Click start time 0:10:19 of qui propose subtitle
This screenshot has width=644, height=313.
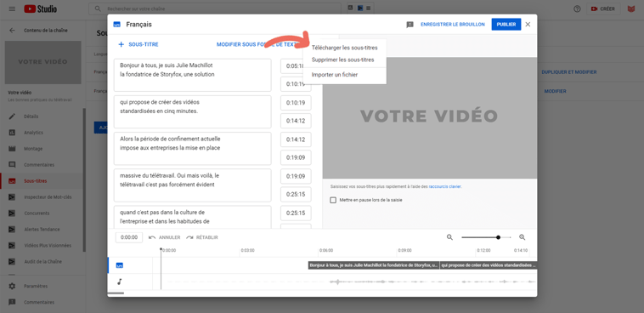click(296, 103)
